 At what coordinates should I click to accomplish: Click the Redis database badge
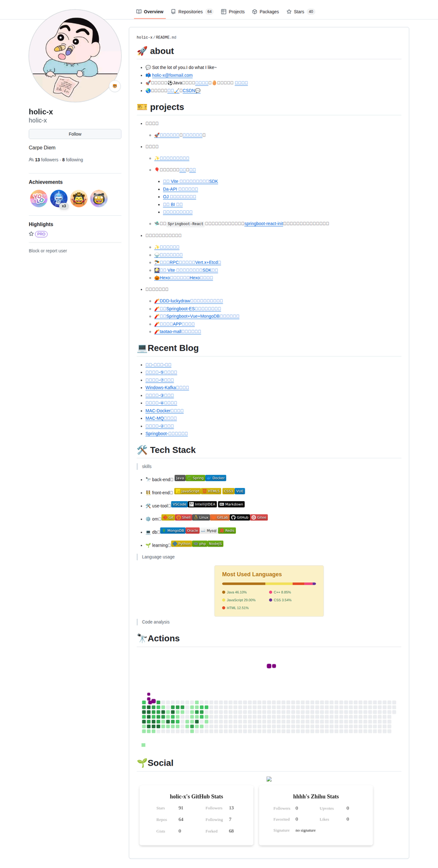(227, 531)
